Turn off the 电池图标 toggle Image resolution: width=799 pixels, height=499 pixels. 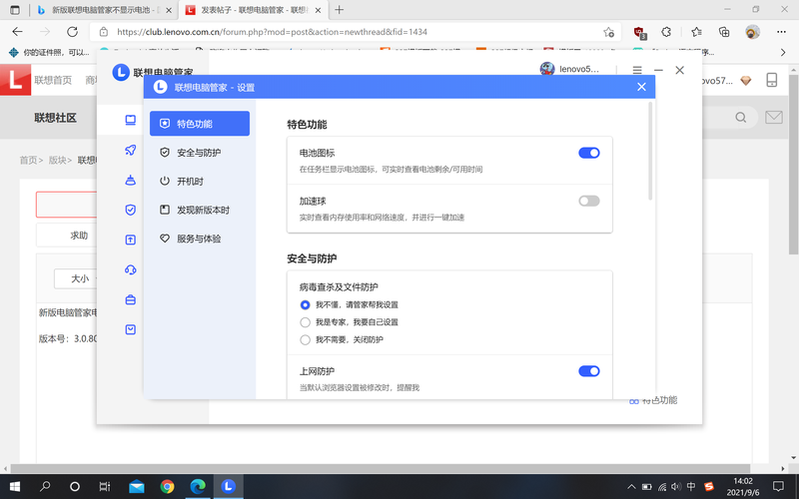589,153
